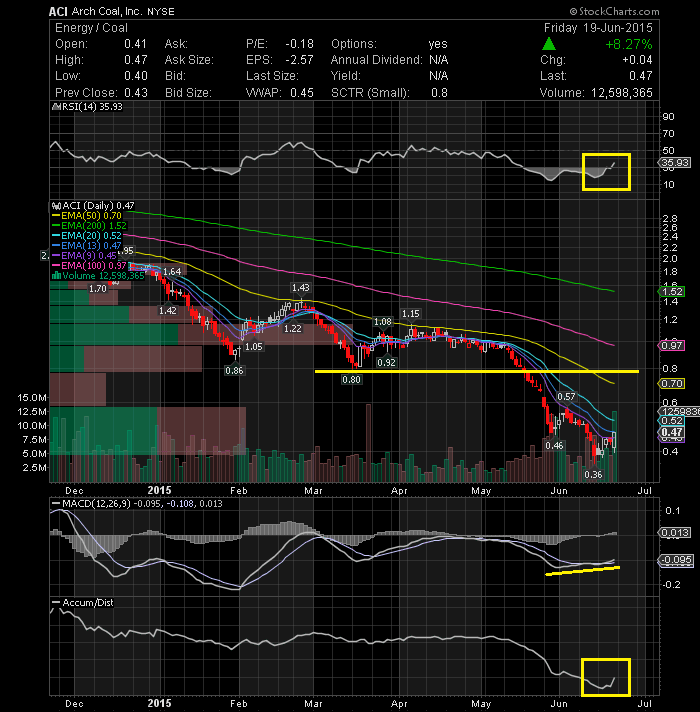
Task: Click the Energy / Coal sector label
Action: click(91, 28)
